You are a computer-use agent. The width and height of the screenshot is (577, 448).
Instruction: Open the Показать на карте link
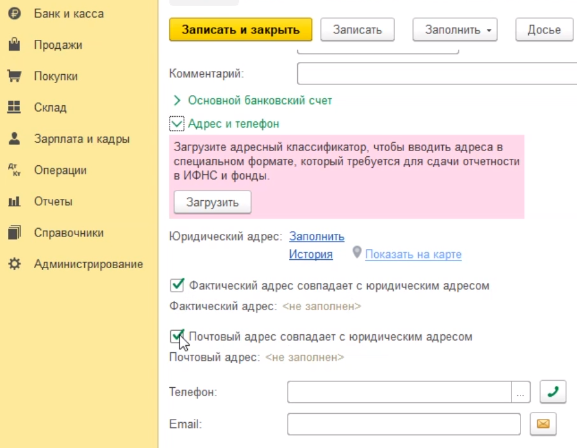413,254
